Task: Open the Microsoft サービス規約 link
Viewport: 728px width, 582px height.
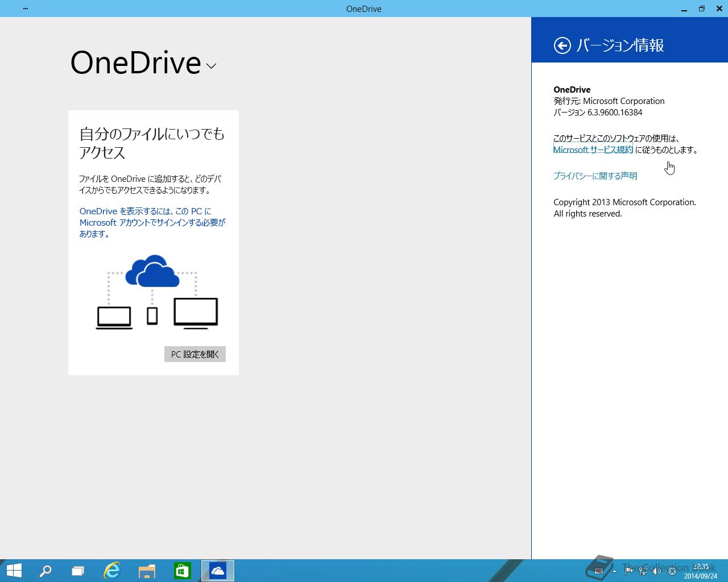Action: (x=593, y=149)
